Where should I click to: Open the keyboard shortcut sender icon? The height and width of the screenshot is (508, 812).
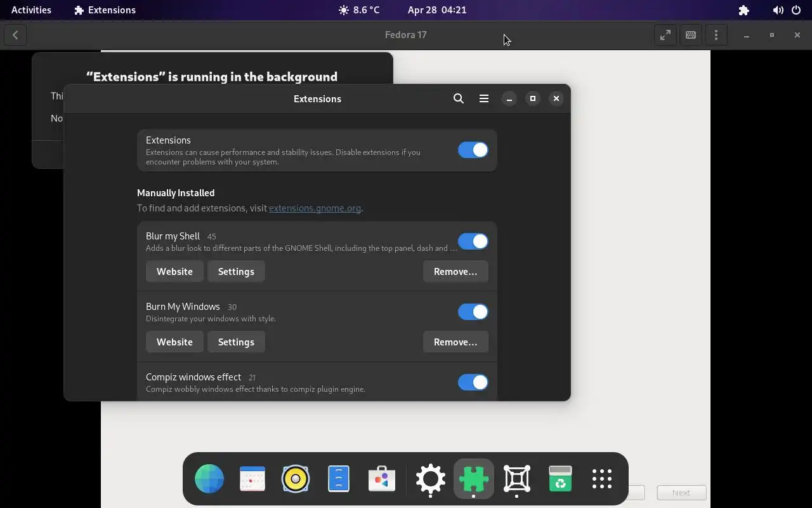click(691, 35)
